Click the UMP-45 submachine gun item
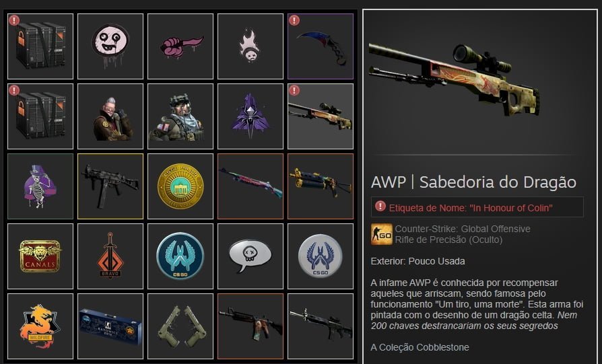 [110, 186]
